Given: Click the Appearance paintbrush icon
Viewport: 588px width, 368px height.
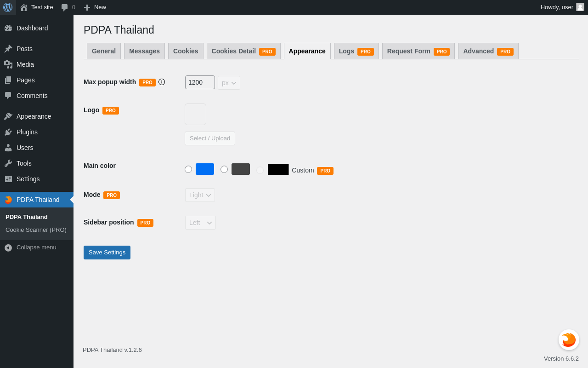Looking at the screenshot, I should 8,116.
